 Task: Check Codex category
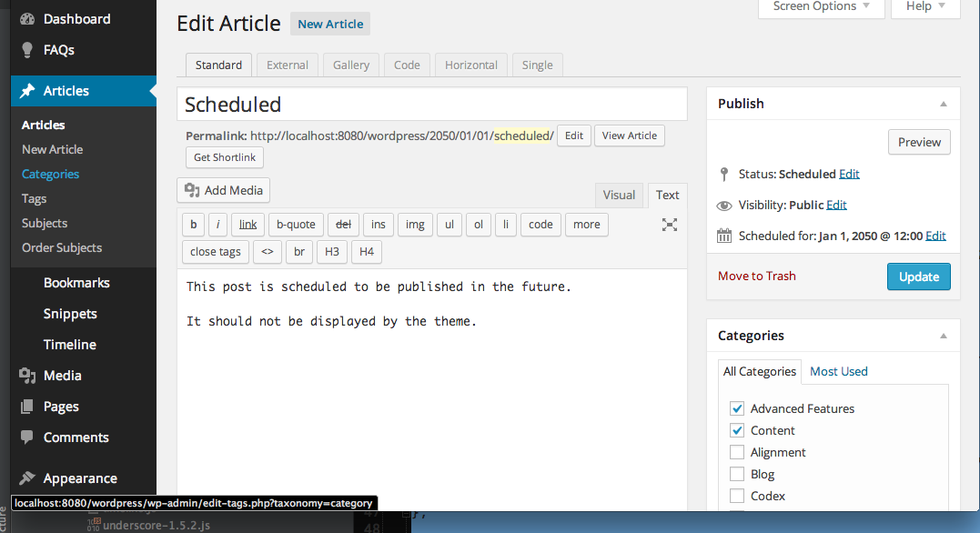pos(737,496)
